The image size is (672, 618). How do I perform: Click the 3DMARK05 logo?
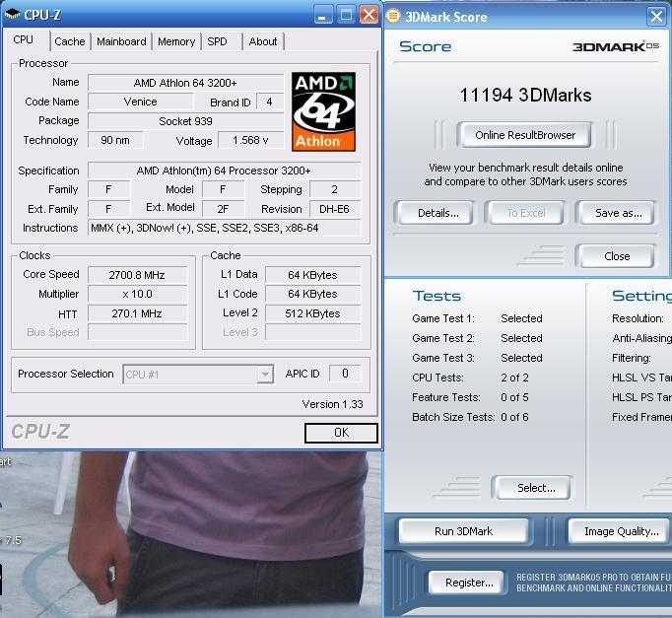point(616,46)
